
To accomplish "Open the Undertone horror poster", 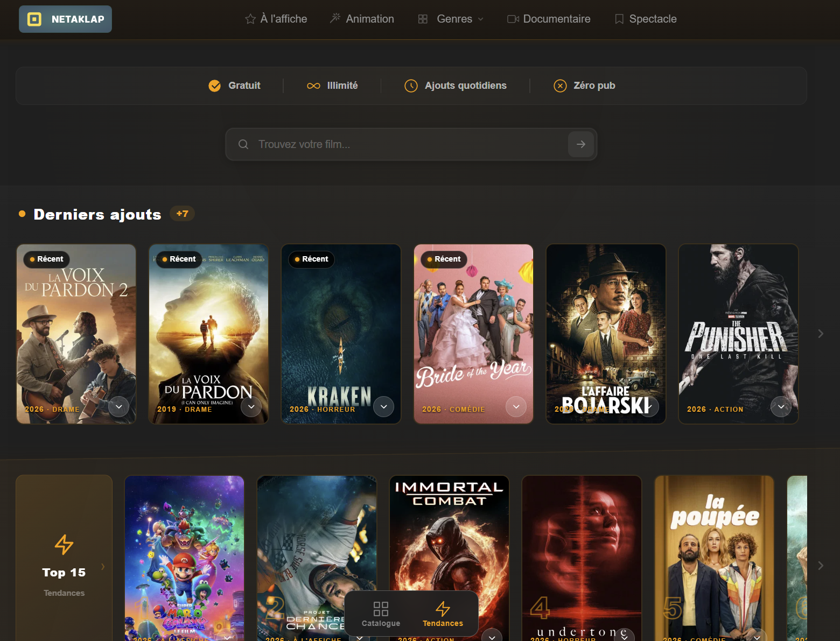I will click(x=582, y=558).
